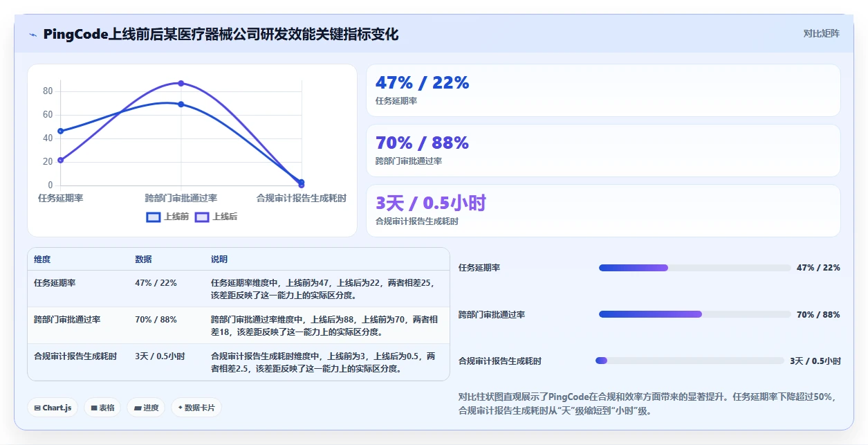Click the 维度 column header

point(42,260)
